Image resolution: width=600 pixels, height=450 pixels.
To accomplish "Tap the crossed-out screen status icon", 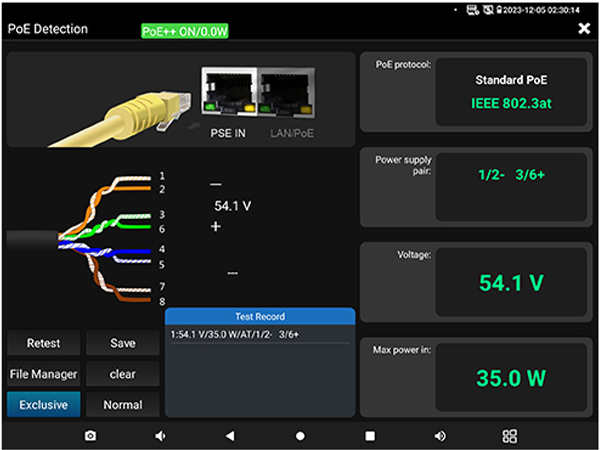I will (488, 10).
